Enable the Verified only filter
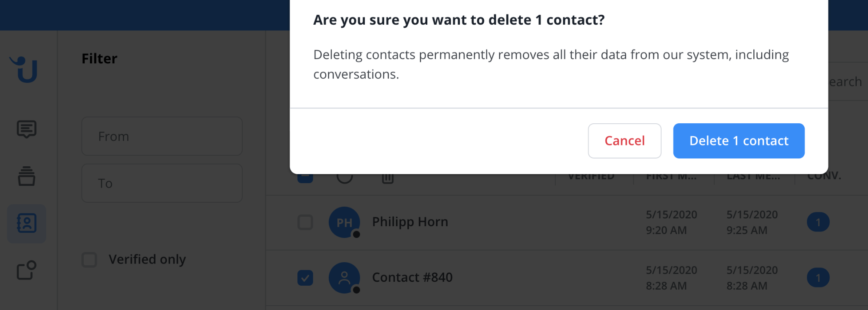Viewport: 868px width, 310px height. click(x=89, y=259)
